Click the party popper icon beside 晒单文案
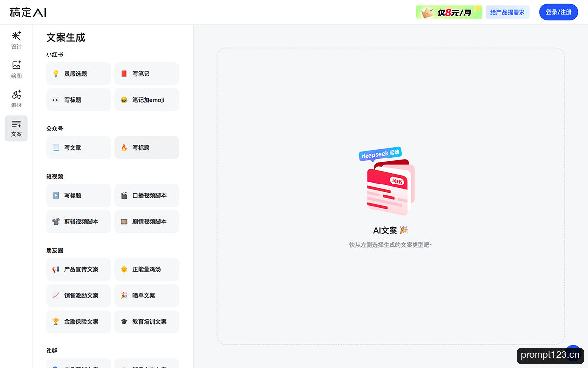 tap(124, 296)
